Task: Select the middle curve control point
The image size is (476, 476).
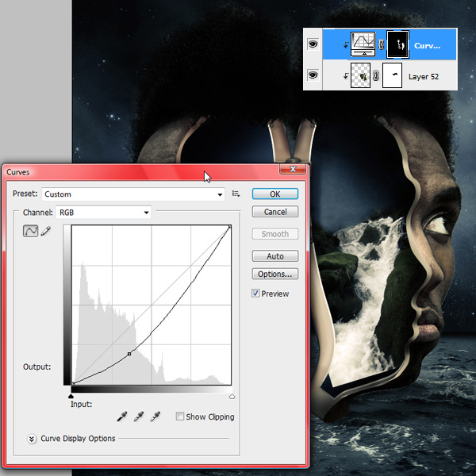Action: (x=129, y=354)
